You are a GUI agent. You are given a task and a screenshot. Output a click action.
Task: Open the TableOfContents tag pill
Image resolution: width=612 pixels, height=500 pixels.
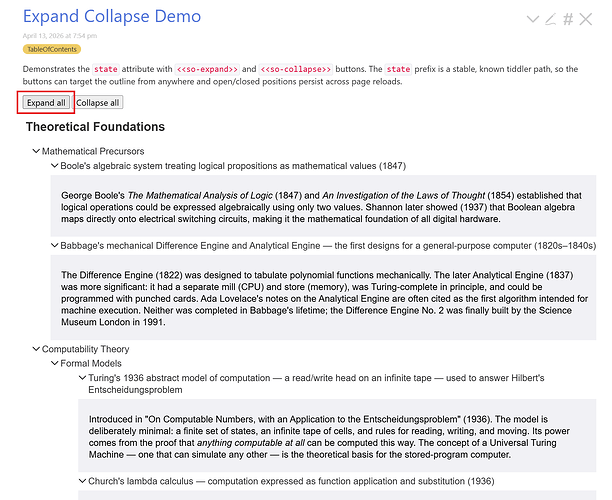tap(51, 49)
